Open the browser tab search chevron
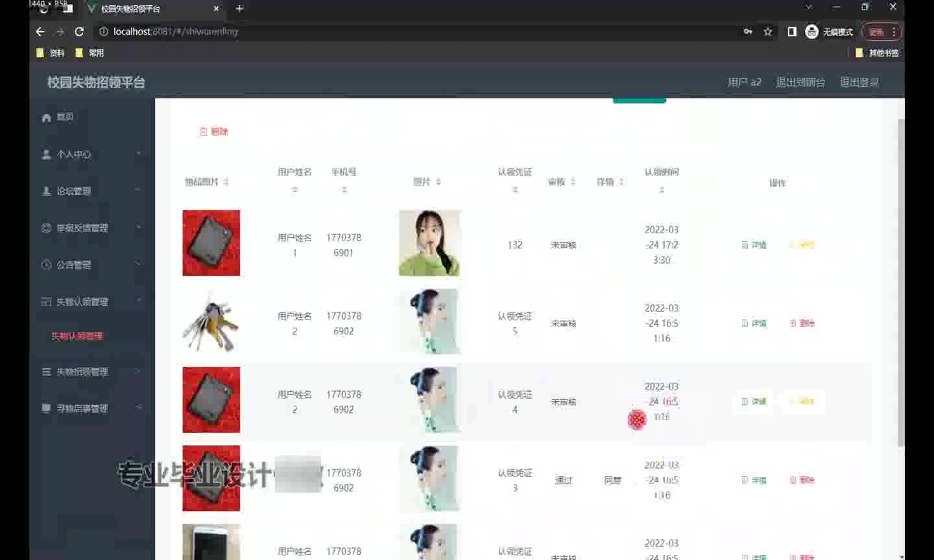934x560 pixels. pyautogui.click(x=809, y=7)
